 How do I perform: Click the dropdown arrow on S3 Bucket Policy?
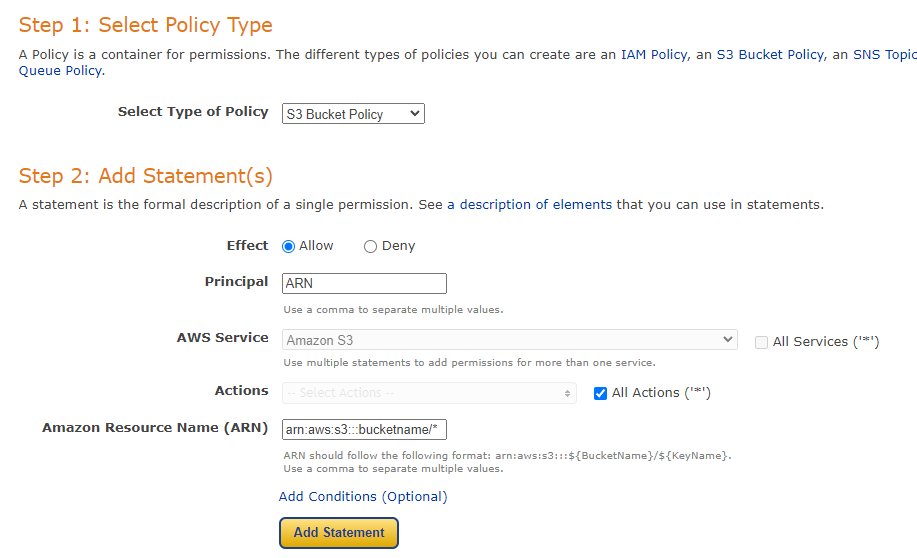tap(415, 114)
